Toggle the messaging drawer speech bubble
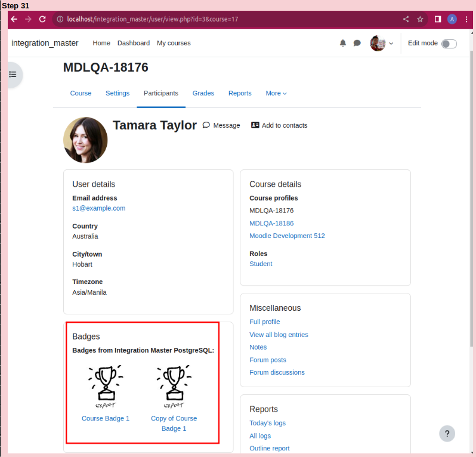476x457 pixels. [x=357, y=43]
